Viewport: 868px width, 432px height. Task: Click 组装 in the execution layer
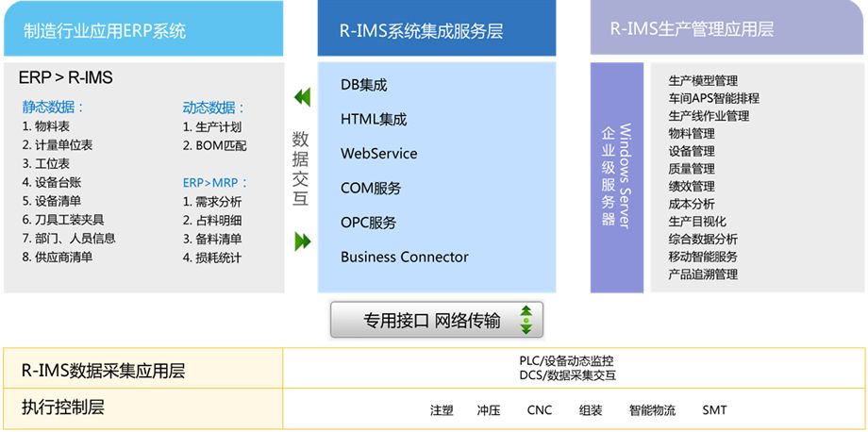click(x=591, y=410)
